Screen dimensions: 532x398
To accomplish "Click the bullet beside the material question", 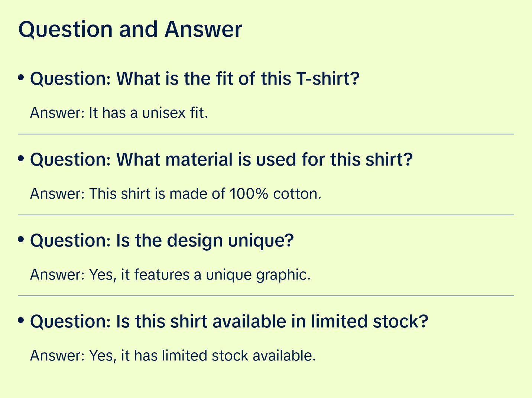I will click(21, 158).
